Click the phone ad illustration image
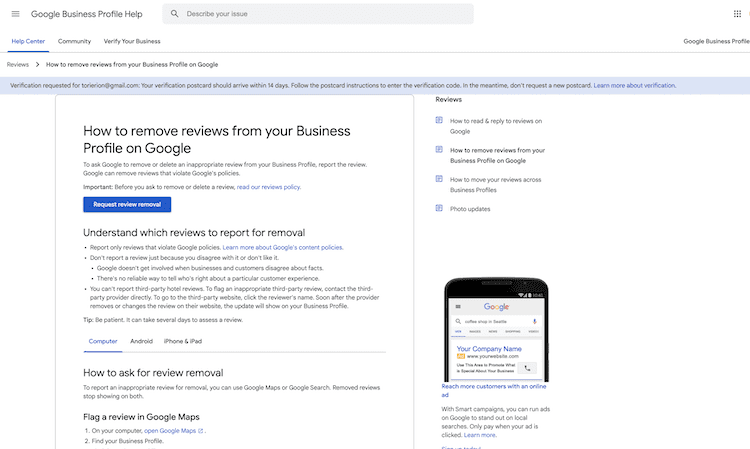The image size is (750, 449). click(496, 329)
